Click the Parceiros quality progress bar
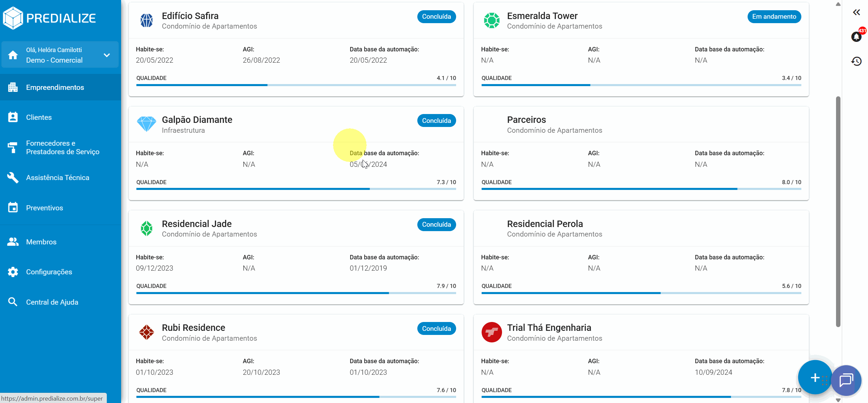 pyautogui.click(x=641, y=189)
